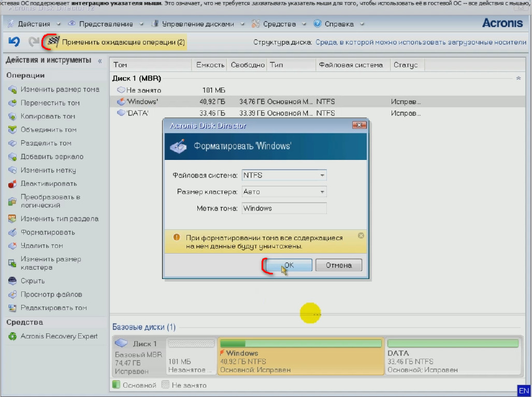Open the Cluster size dropdown
The height and width of the screenshot is (397, 532).
(x=322, y=192)
